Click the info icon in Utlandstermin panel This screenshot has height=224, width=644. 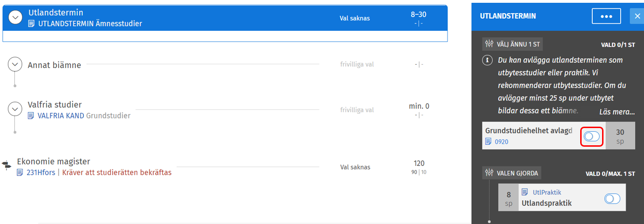coord(488,60)
